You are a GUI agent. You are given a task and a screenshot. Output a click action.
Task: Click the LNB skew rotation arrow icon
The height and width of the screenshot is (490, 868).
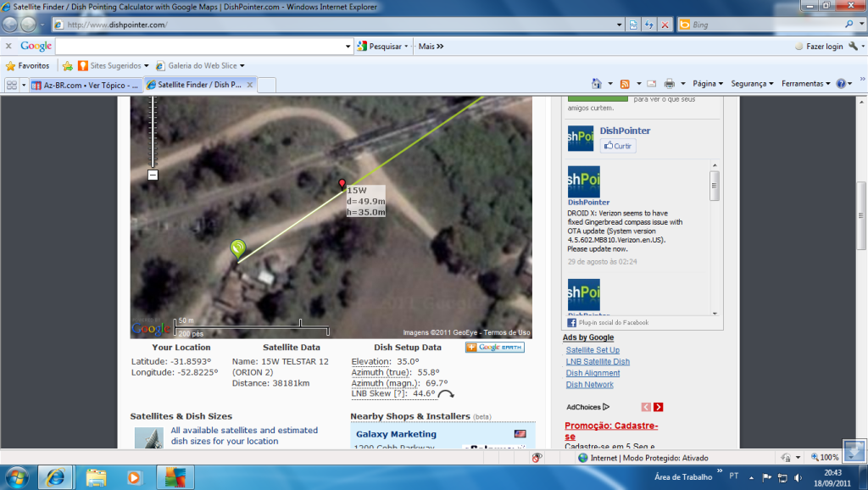[x=446, y=394]
